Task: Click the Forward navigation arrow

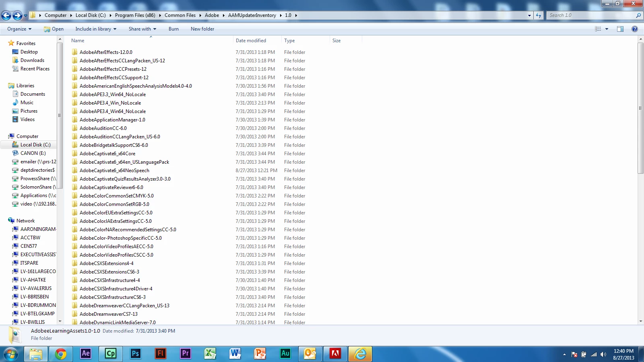Action: [17, 15]
